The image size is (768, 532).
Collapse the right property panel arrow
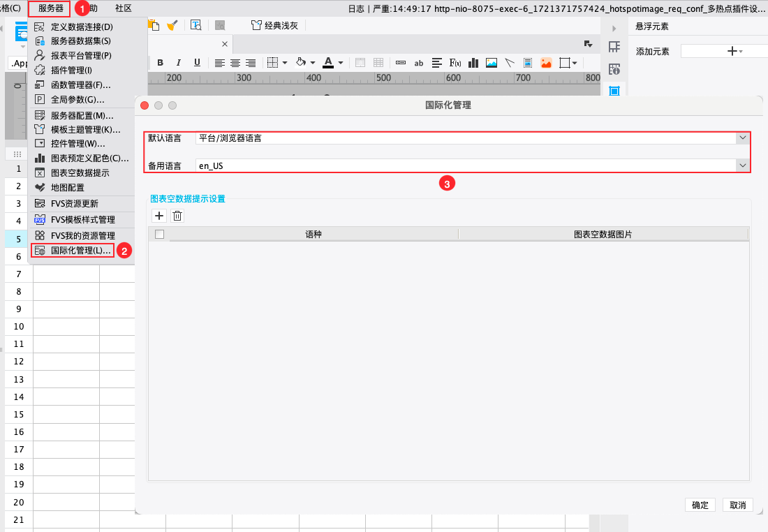click(614, 29)
